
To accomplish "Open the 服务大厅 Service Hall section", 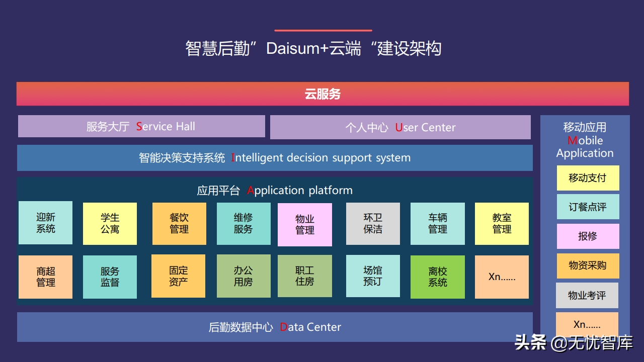I will pyautogui.click(x=141, y=126).
